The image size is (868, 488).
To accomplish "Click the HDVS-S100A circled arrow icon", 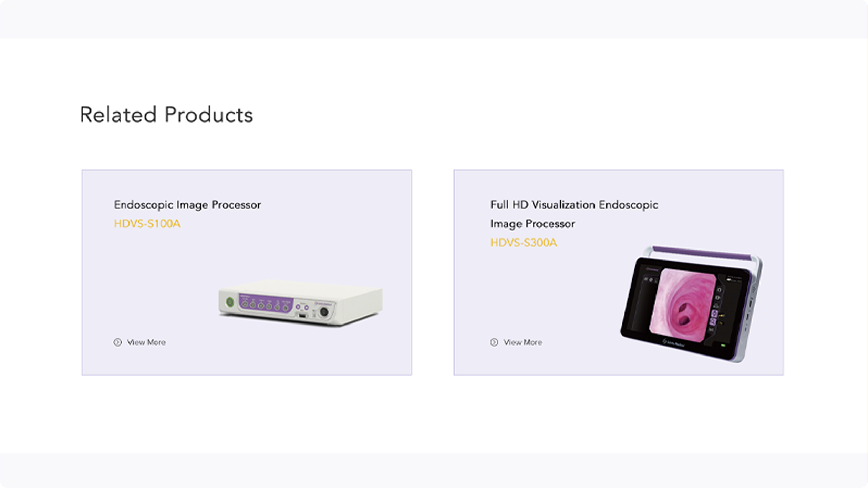I will click(x=117, y=342).
